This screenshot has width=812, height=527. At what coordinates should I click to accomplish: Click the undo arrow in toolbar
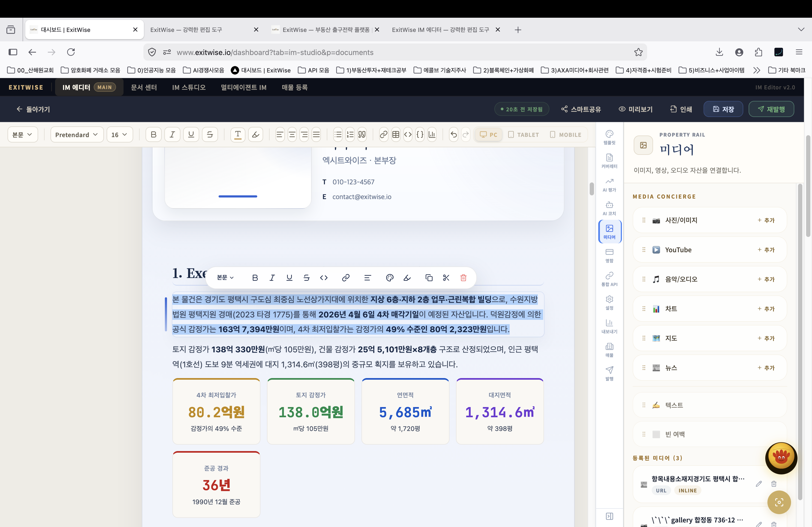click(x=454, y=135)
